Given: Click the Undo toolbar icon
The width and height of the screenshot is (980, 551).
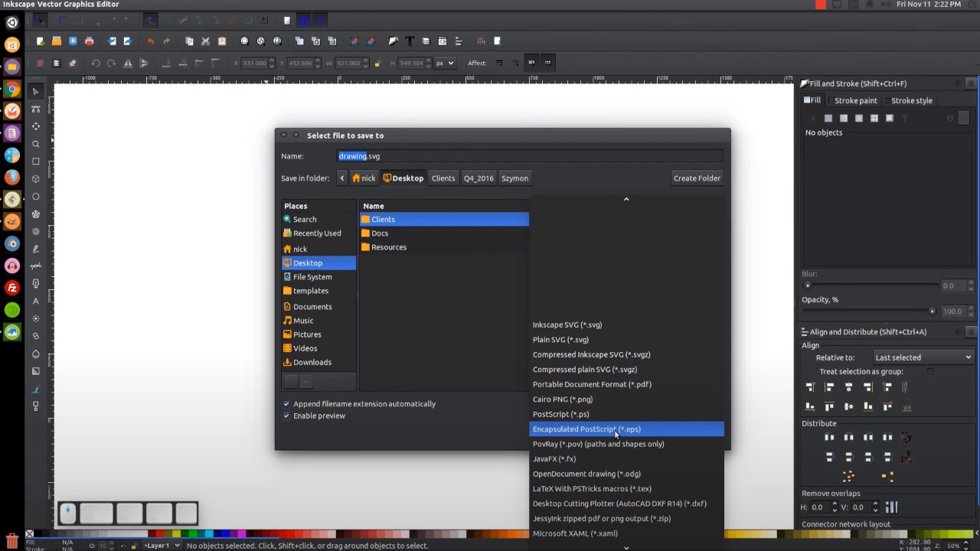Looking at the screenshot, I should pyautogui.click(x=151, y=41).
